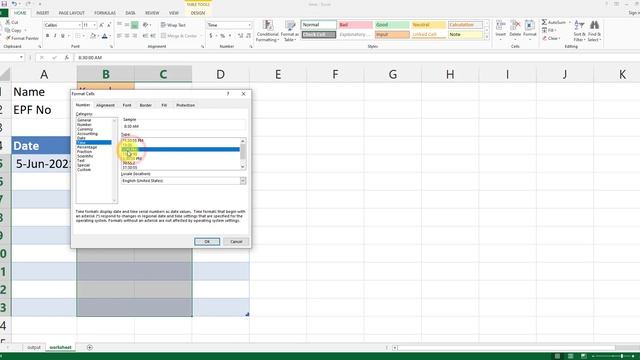
Task: Click the Cut scissors icon
Action: 8,22
